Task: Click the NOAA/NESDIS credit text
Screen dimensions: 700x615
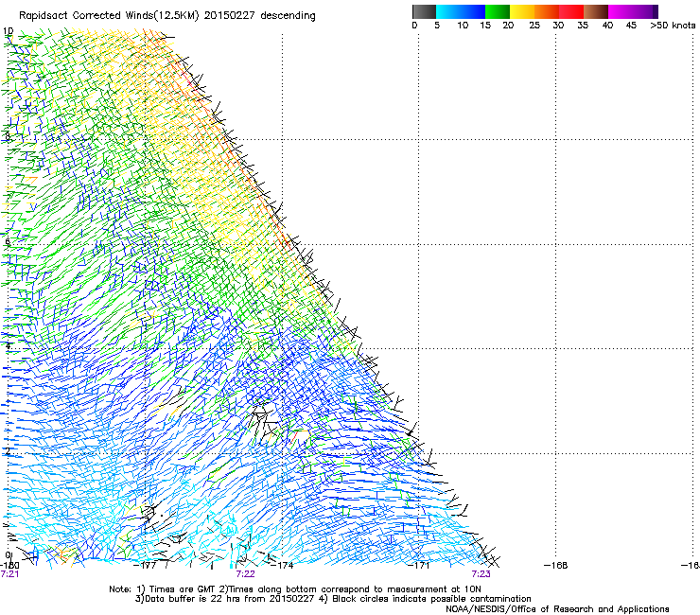Action: click(x=557, y=608)
